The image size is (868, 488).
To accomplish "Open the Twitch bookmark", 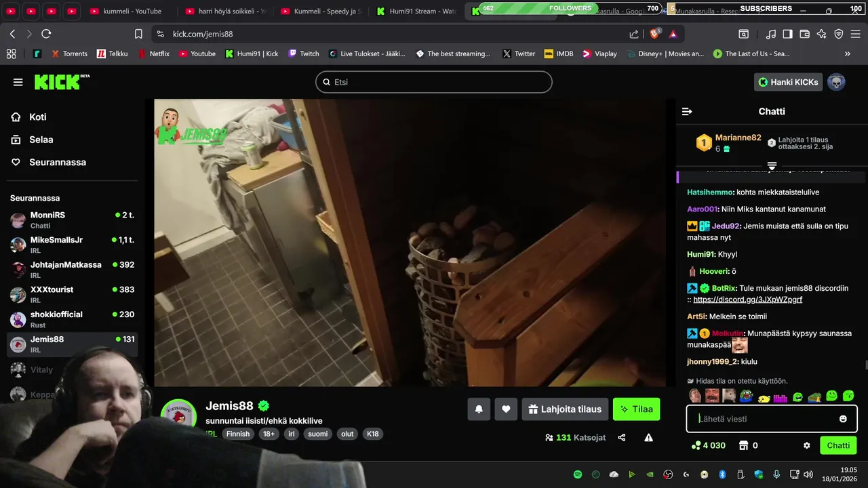I will tap(303, 54).
